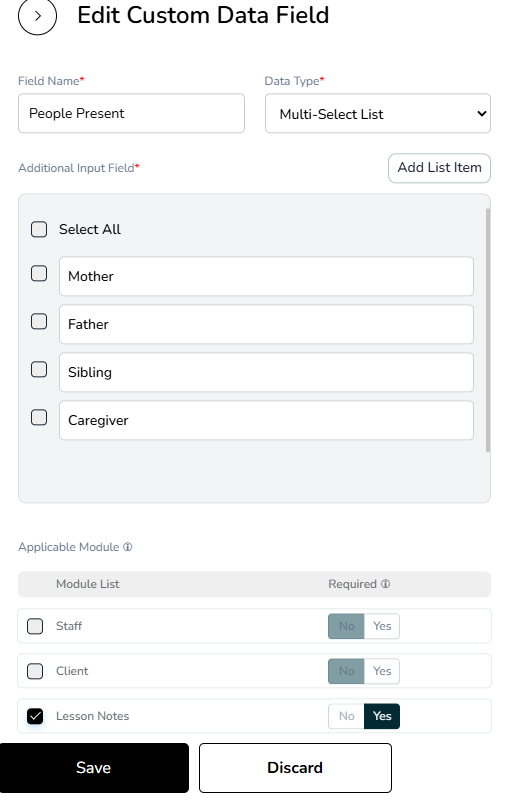Set Client required to Yes
The image size is (515, 801).
tap(382, 671)
